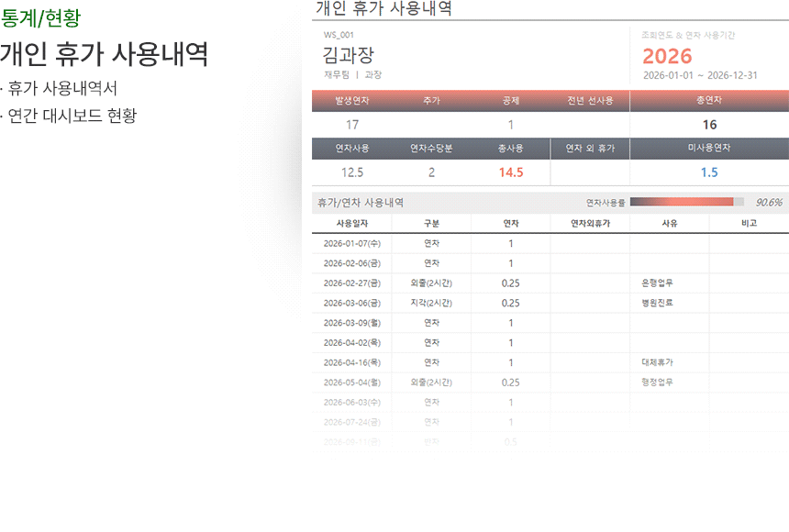The width and height of the screenshot is (789, 532).
Task: Select the blue 미사용연차 value 1.5
Action: point(709,172)
